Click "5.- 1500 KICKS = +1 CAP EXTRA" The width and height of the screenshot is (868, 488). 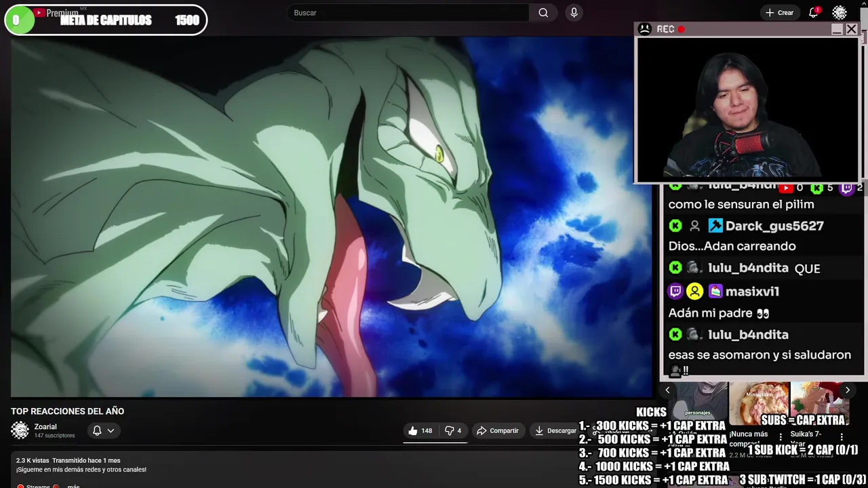tap(653, 480)
